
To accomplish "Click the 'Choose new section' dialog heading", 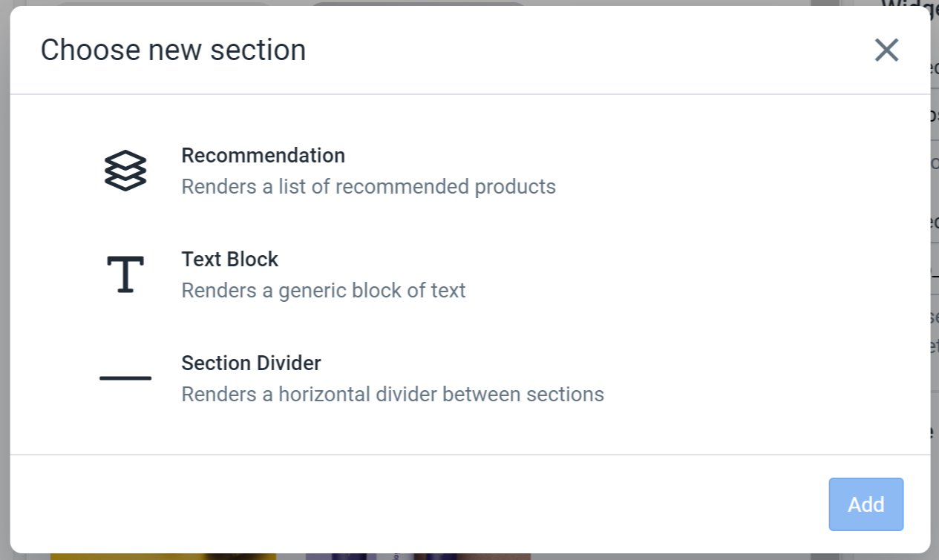I will (x=173, y=50).
